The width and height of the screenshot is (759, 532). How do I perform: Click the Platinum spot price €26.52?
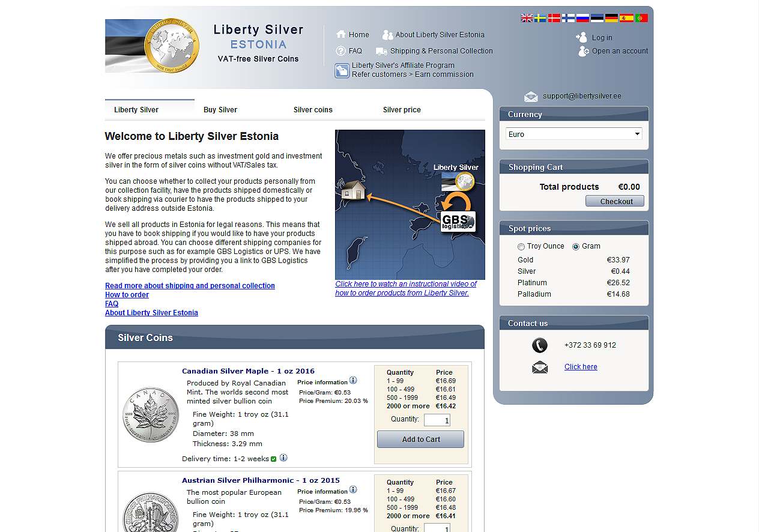618,283
